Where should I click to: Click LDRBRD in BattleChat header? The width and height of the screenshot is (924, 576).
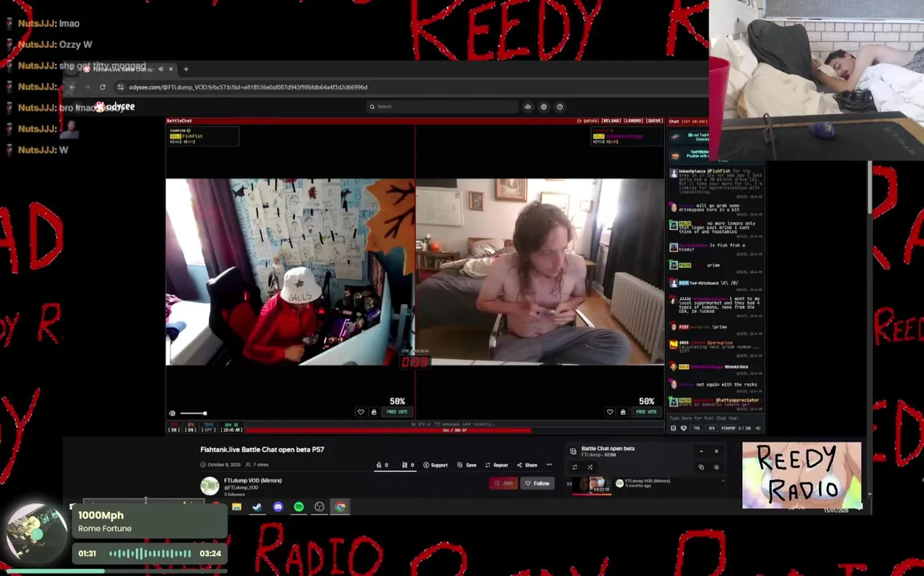pyautogui.click(x=633, y=121)
